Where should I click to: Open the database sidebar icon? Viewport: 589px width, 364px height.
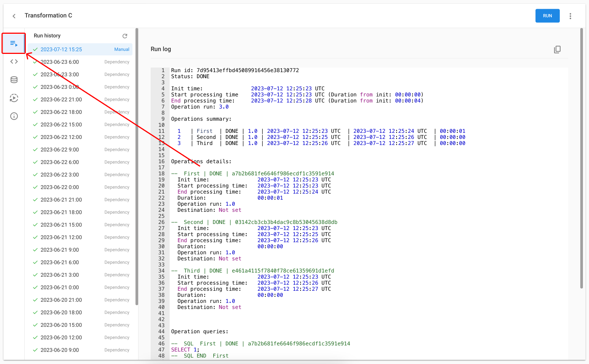[14, 80]
